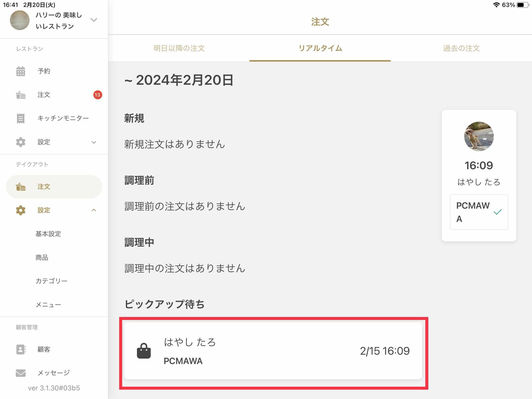Click the takeout 設定 gear icon

click(21, 210)
